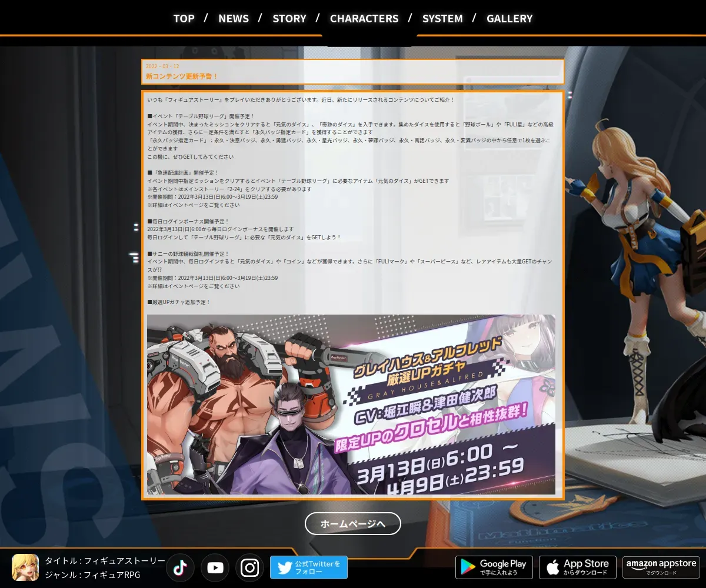
Task: Click the date 2022・03・12
Action: pyautogui.click(x=162, y=66)
